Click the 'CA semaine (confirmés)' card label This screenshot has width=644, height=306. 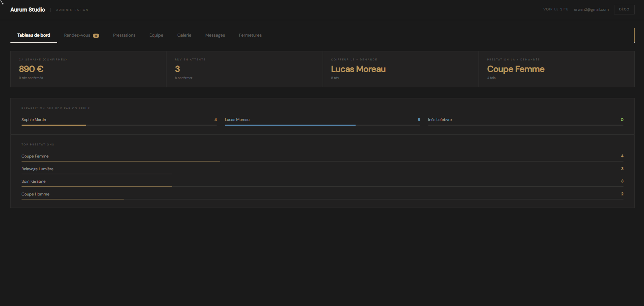tap(43, 59)
